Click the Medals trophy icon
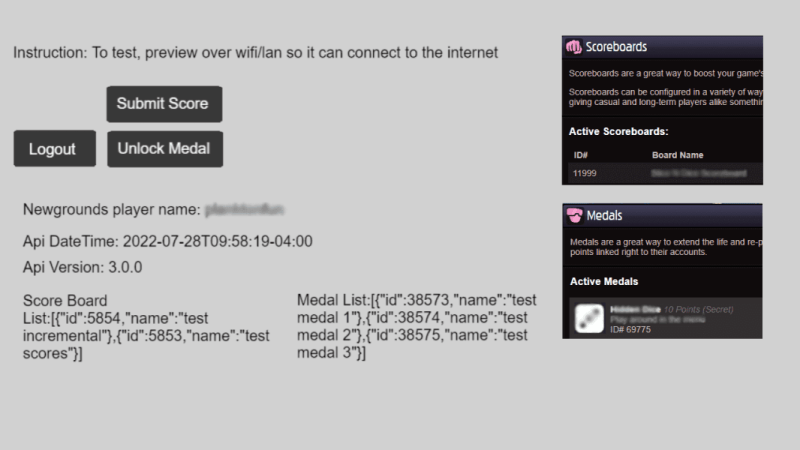800x450 pixels. (x=574, y=215)
